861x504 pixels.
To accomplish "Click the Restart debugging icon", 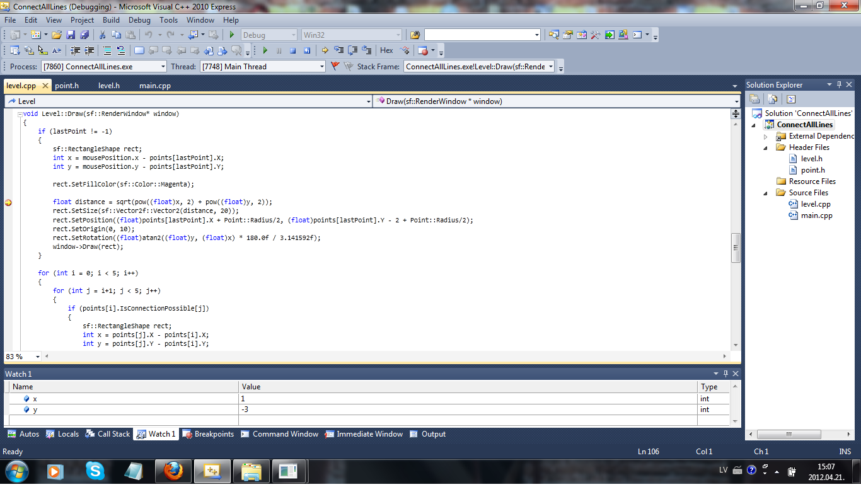I will tap(307, 50).
